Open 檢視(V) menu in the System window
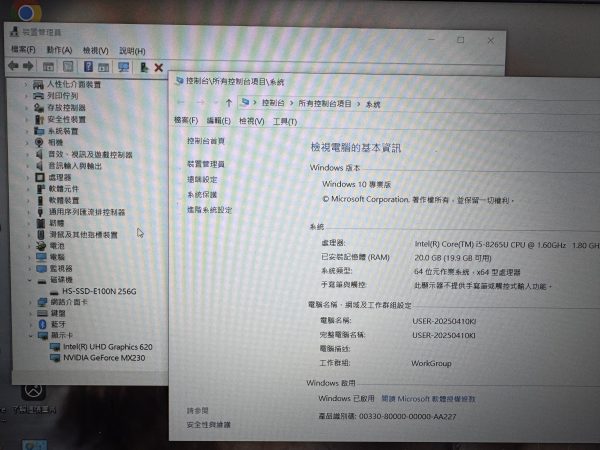Viewport: 600px width, 450px height. tap(251, 121)
